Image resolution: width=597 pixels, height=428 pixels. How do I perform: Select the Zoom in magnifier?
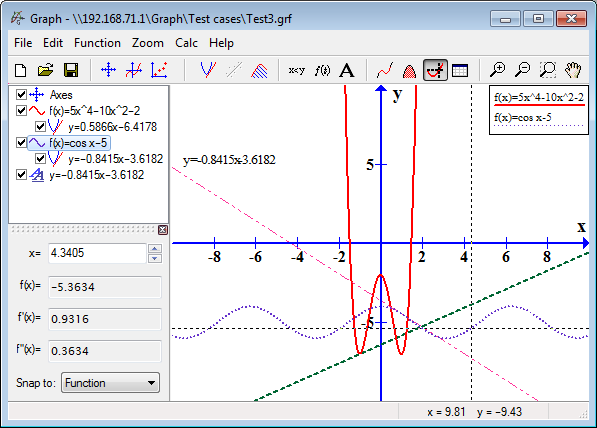click(497, 70)
